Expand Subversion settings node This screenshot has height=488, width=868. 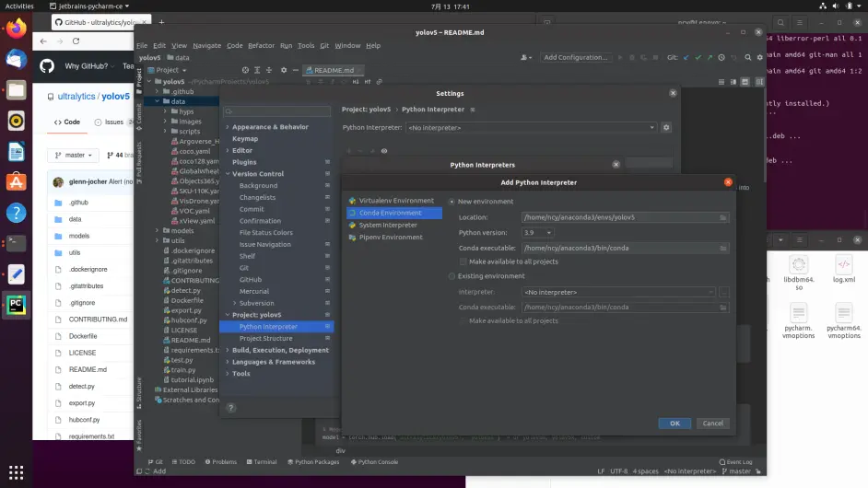point(235,303)
